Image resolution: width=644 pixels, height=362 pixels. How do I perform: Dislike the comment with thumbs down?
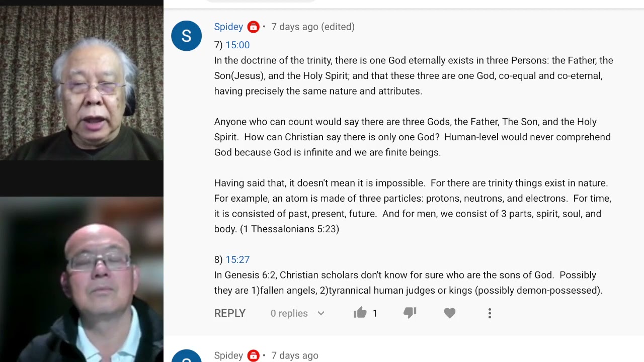pyautogui.click(x=410, y=313)
